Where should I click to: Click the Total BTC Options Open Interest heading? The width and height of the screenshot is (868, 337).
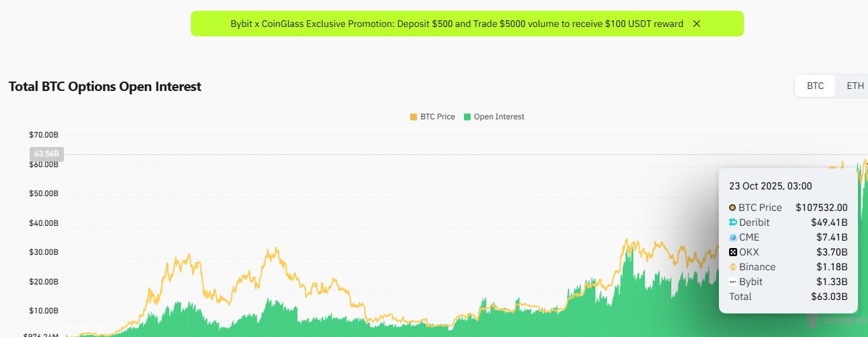tap(105, 86)
